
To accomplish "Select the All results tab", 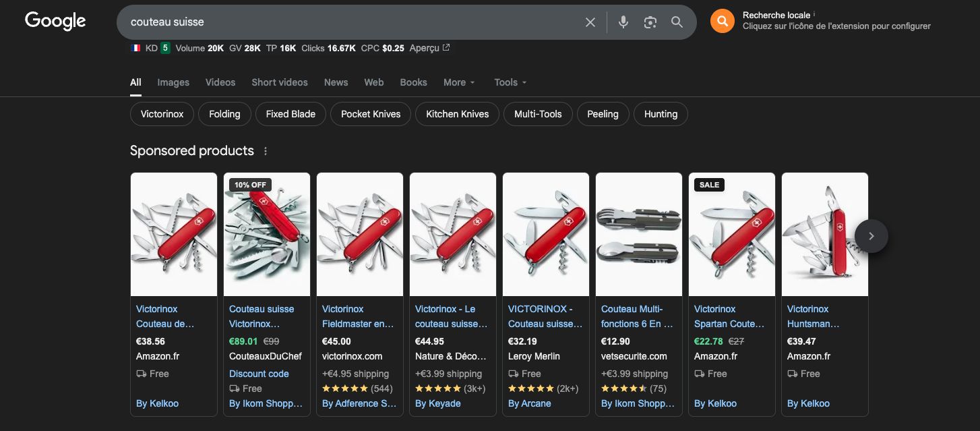I will (135, 82).
